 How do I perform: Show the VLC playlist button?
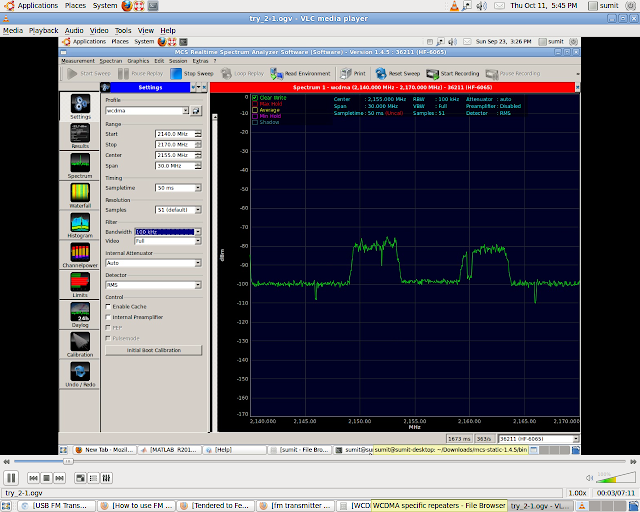pos(93,478)
